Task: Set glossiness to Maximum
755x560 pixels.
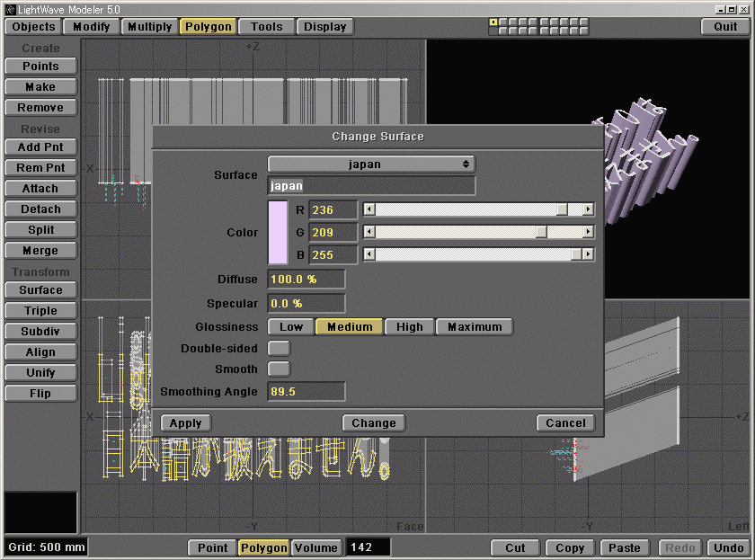Action: pos(475,327)
